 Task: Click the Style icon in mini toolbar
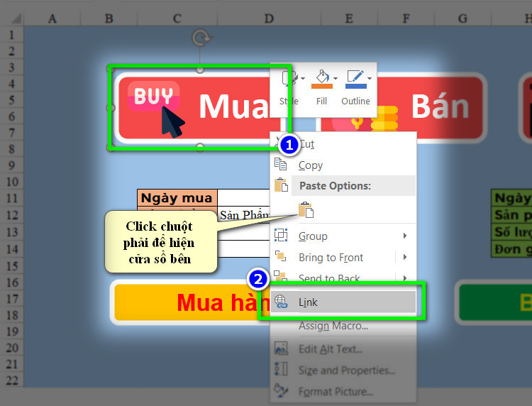pyautogui.click(x=289, y=78)
